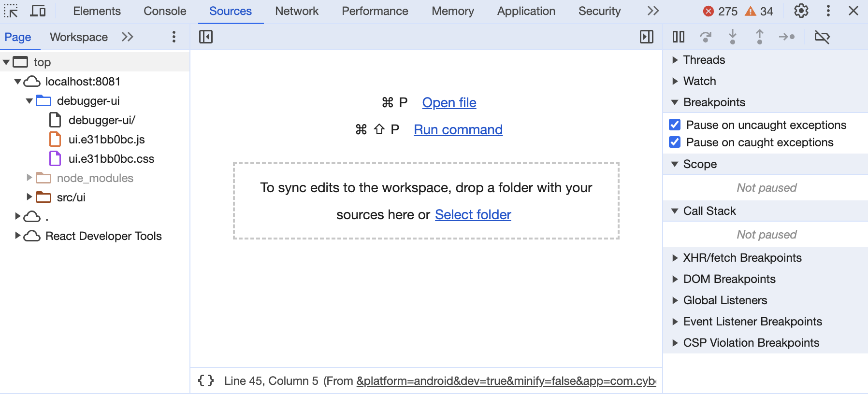Click the 275 errors indicator

[721, 11]
